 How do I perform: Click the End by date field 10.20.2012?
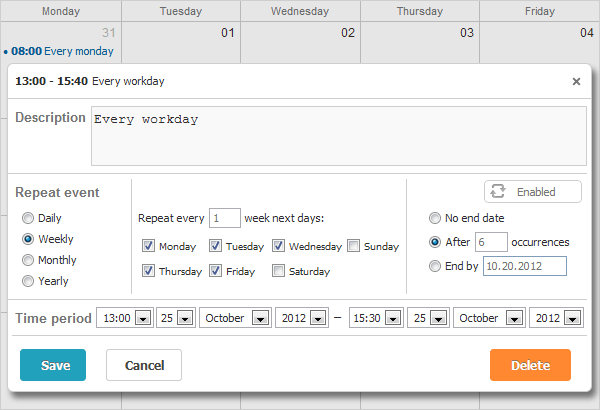[525, 266]
